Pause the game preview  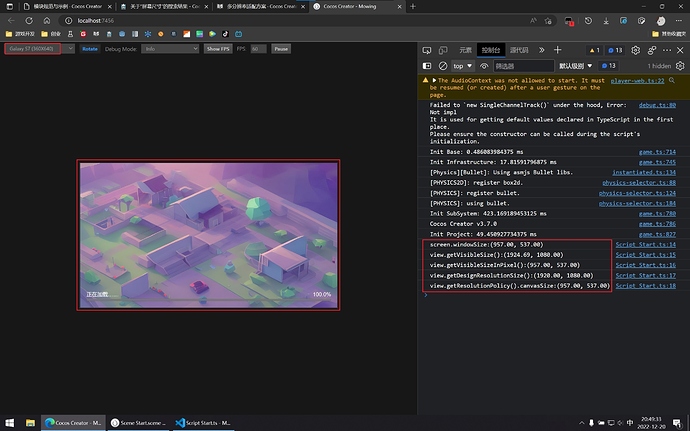281,48
